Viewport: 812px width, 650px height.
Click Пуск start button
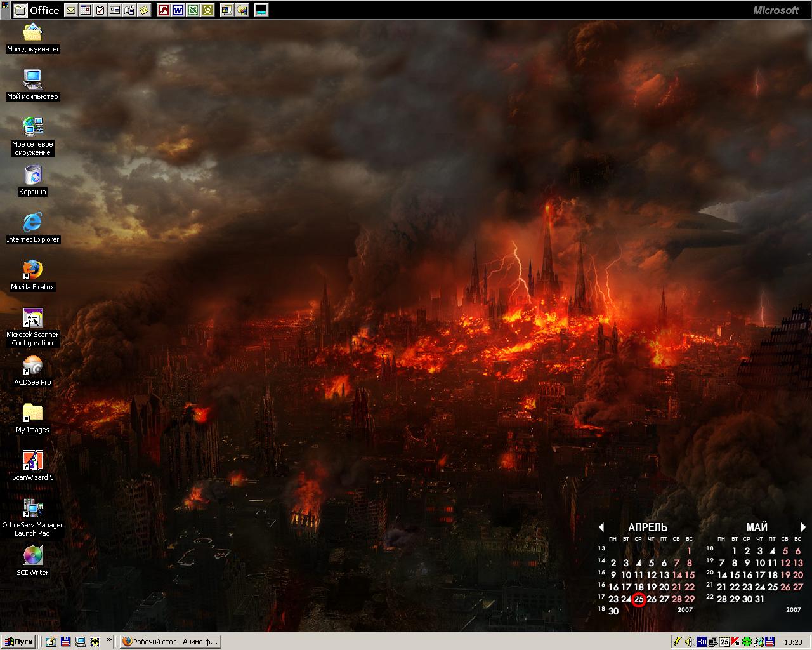[x=18, y=642]
